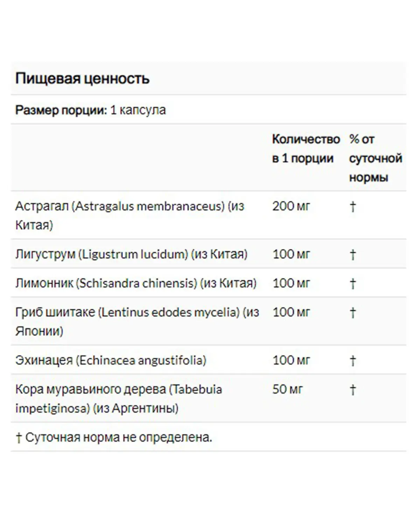Select the Лимонник (Schisandra chinensis) ingredient name
The image size is (420, 525).
click(136, 283)
